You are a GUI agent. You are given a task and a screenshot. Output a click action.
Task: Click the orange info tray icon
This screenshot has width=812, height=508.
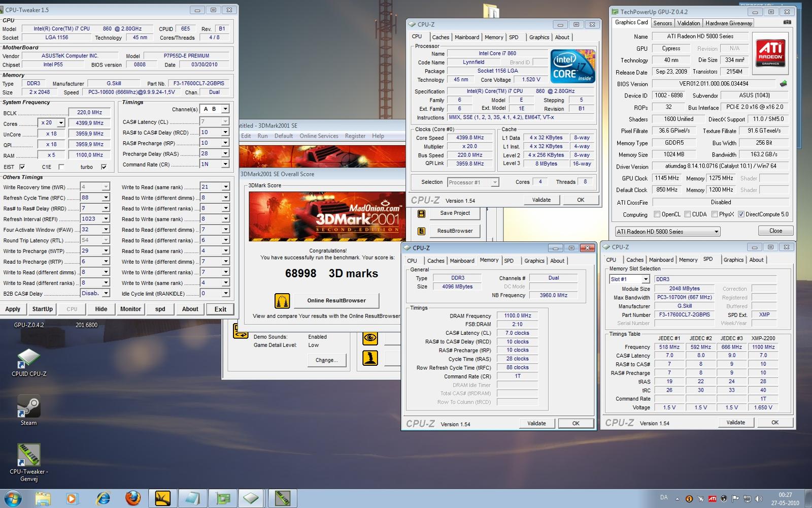[x=689, y=499]
